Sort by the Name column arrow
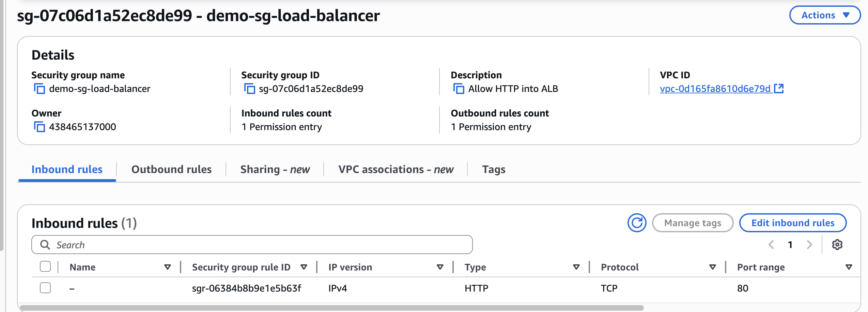The image size is (868, 312). [167, 267]
